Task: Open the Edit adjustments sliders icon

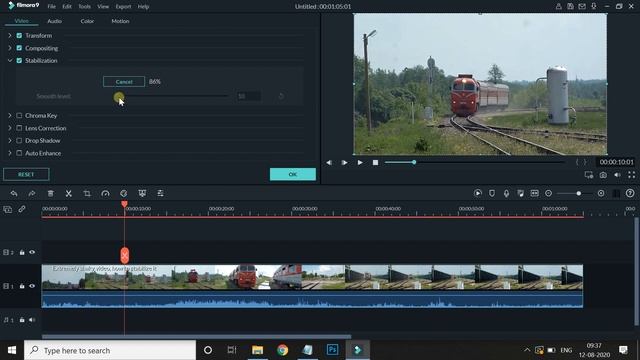Action: coord(160,193)
